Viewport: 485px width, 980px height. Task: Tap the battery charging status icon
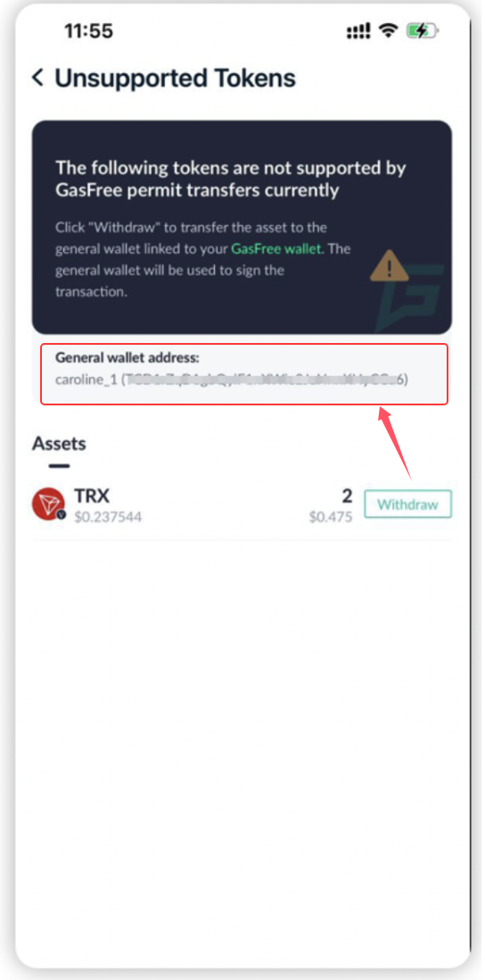pos(422,30)
